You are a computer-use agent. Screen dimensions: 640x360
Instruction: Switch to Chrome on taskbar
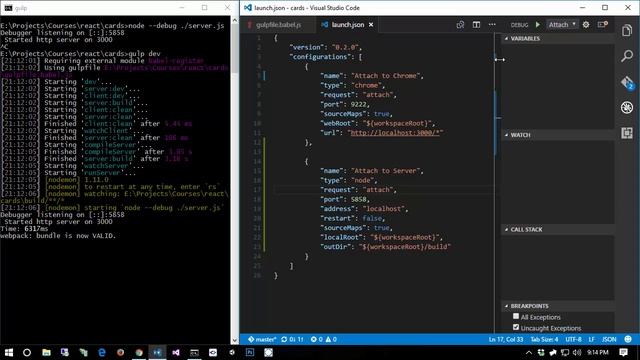139,352
